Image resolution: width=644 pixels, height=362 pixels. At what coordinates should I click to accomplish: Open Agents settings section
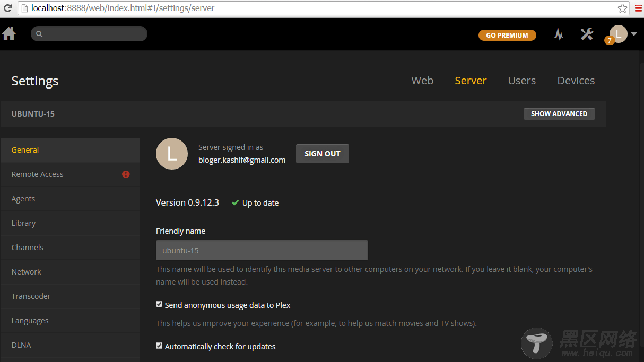[71, 199]
